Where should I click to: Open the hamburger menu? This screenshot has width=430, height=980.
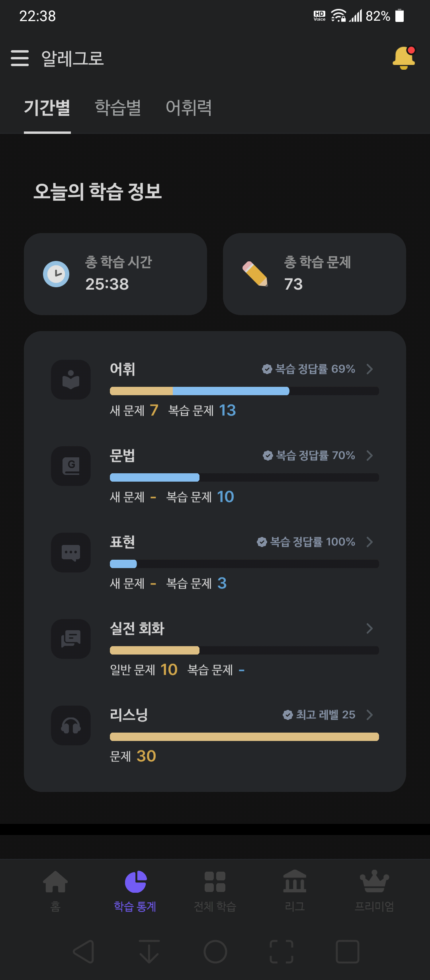[x=20, y=58]
